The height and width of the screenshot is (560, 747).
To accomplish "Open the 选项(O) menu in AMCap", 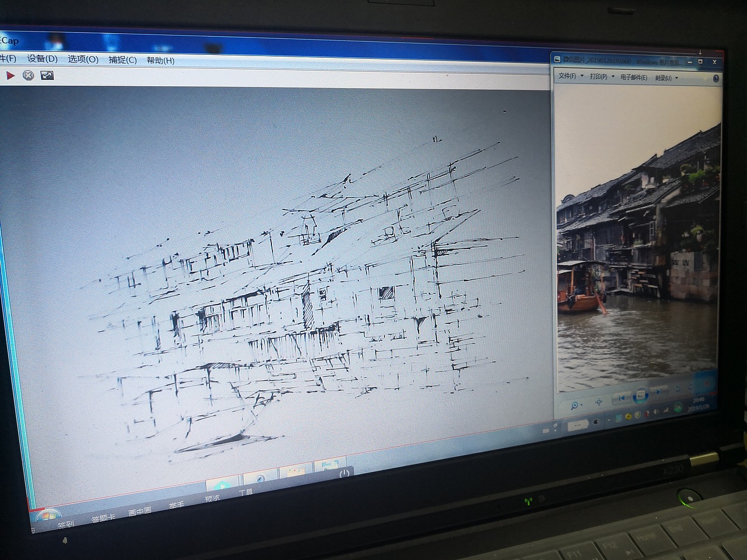I will pyautogui.click(x=83, y=60).
